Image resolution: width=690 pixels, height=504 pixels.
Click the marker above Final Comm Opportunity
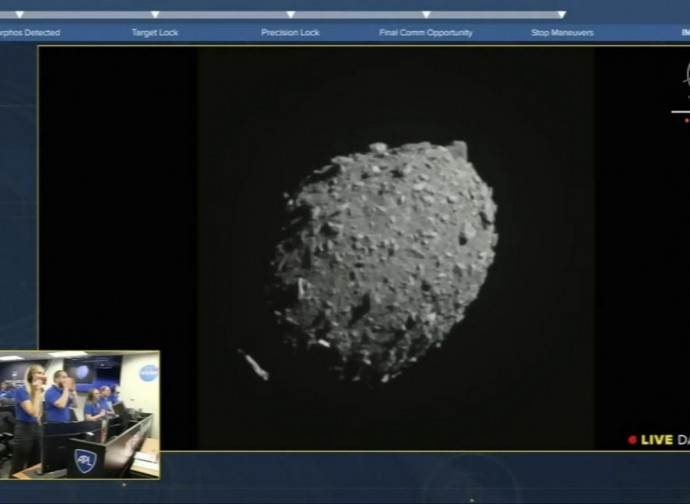[x=426, y=15]
